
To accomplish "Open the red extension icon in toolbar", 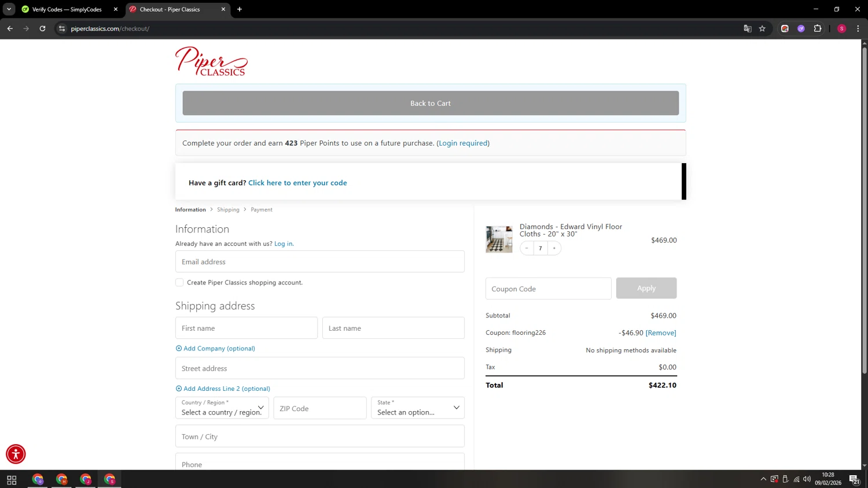I will (785, 28).
